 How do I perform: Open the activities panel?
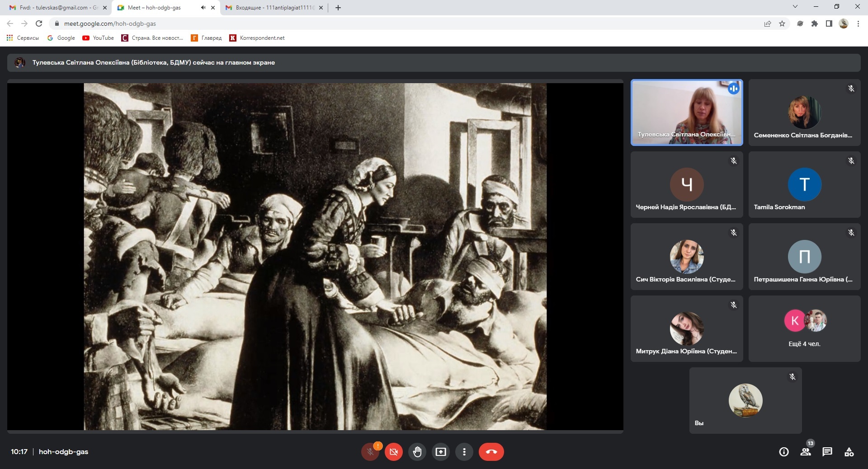[849, 451]
